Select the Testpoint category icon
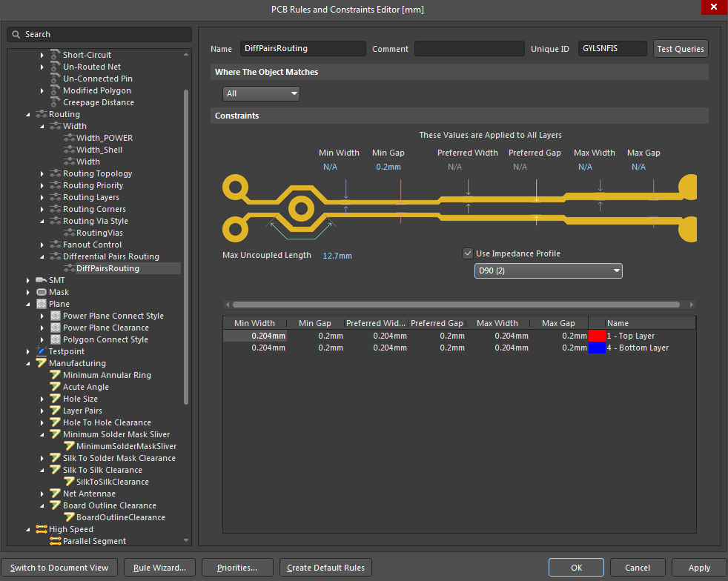This screenshot has width=728, height=581. (x=42, y=351)
